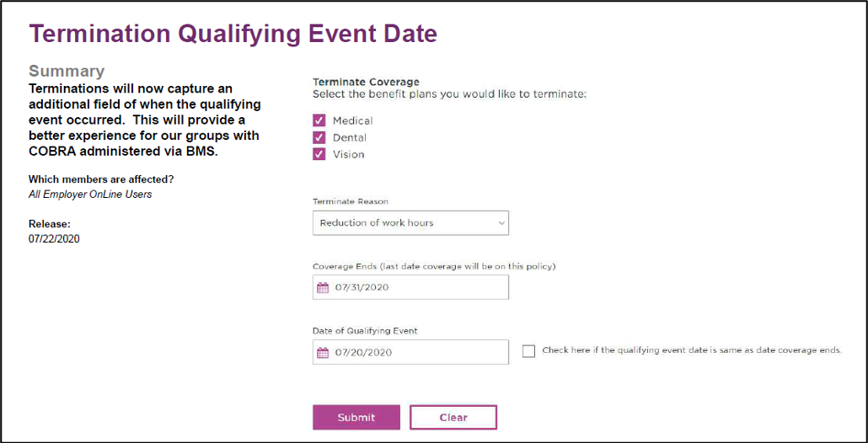Deselect the Vision benefit plan checkbox
868x443 pixels.
click(319, 154)
